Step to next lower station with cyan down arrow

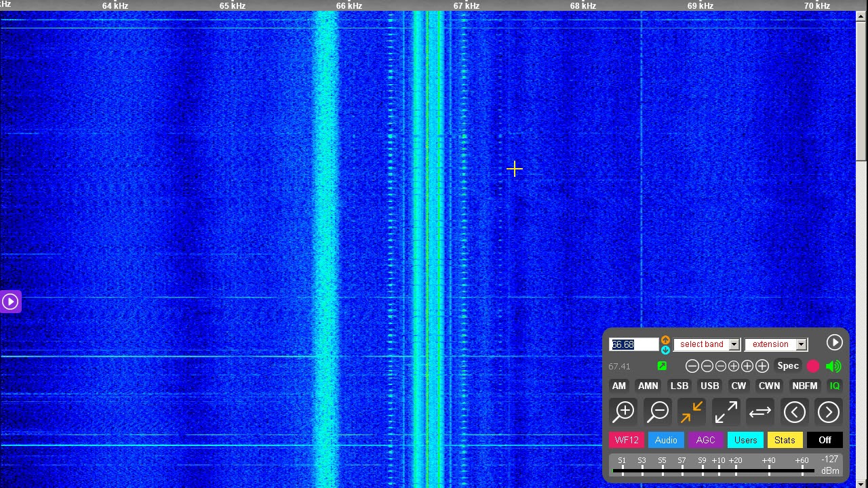(665, 350)
